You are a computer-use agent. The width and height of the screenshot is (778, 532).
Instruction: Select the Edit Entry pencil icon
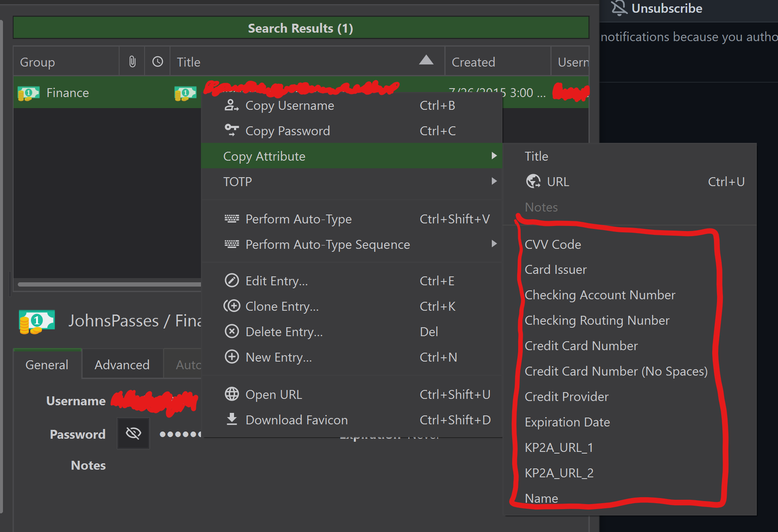click(x=231, y=280)
